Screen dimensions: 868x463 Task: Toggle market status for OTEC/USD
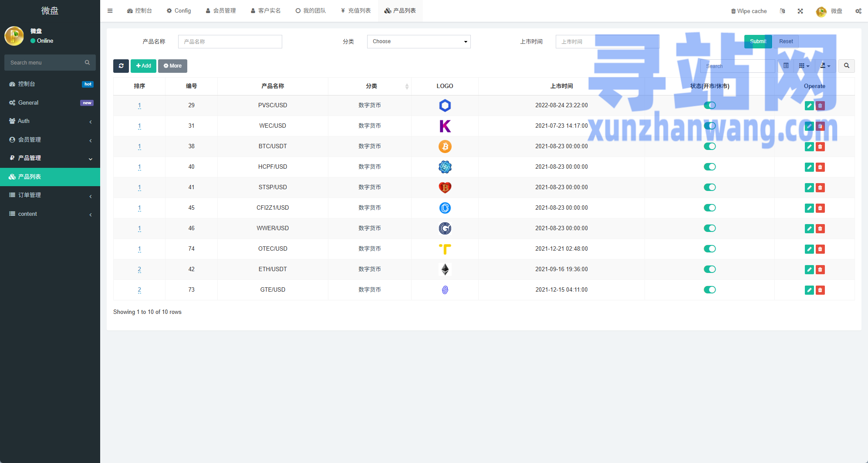tap(709, 249)
